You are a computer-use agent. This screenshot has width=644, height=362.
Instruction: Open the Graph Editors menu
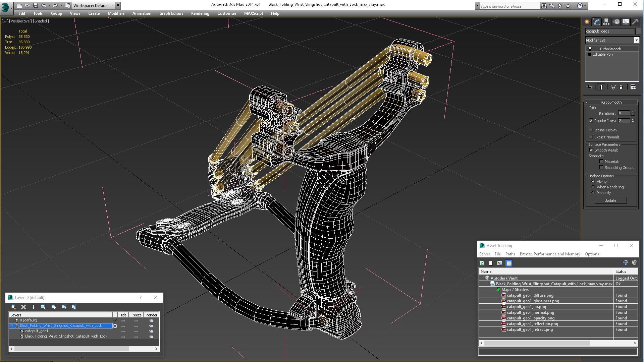click(171, 13)
